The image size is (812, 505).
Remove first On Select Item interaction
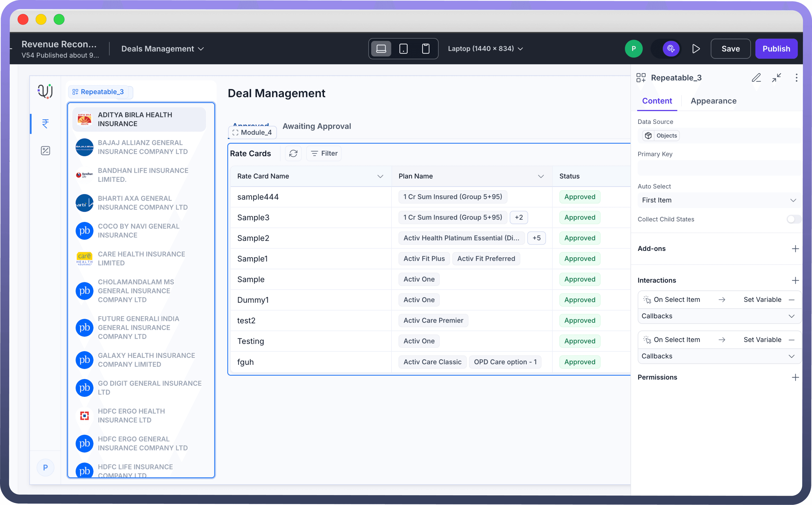click(792, 300)
